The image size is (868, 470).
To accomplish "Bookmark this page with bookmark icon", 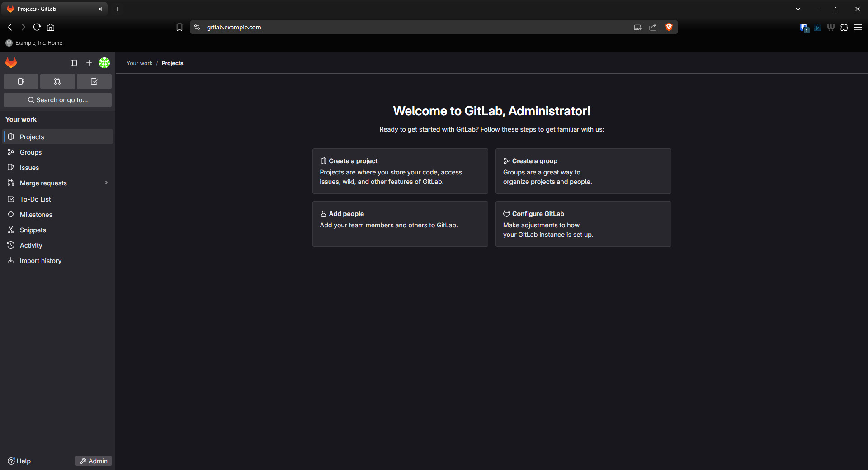I will tap(179, 27).
